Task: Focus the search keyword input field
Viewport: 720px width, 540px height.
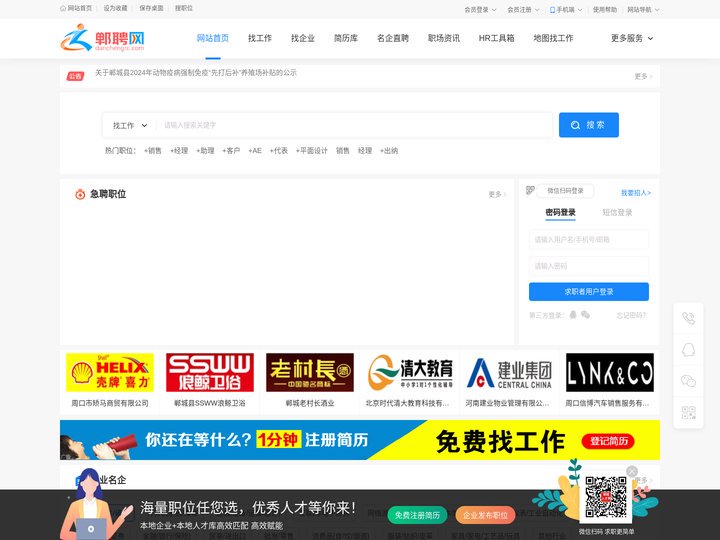Action: tap(354, 125)
